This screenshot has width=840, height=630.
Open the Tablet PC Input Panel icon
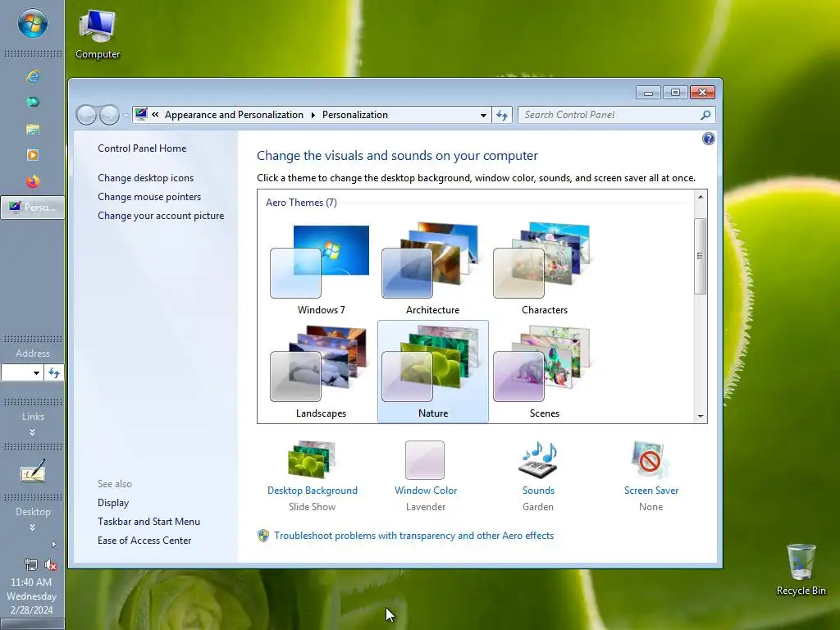pyautogui.click(x=33, y=471)
